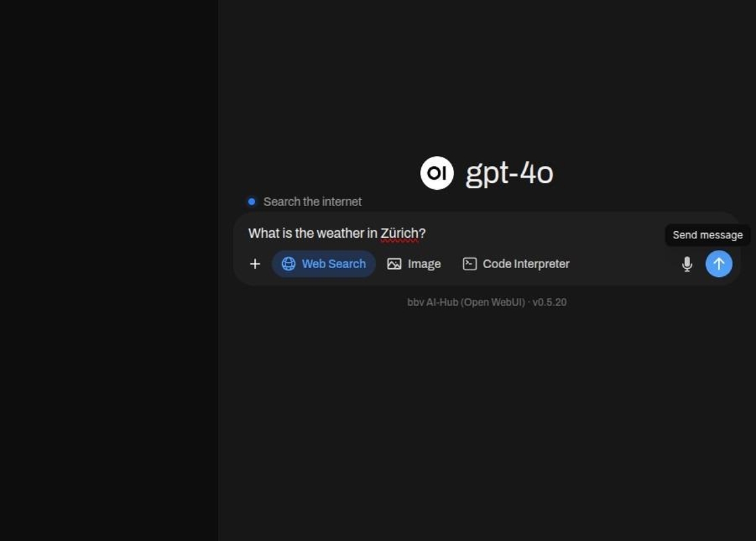Enable the Code Interpreter option

click(x=516, y=264)
